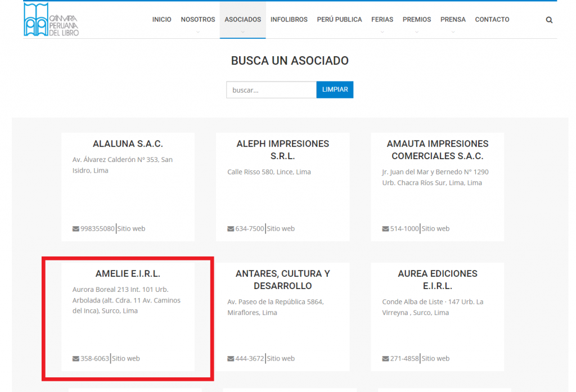This screenshot has width=576, height=392.
Task: Open the NOSOTROS menu
Action: tap(198, 20)
